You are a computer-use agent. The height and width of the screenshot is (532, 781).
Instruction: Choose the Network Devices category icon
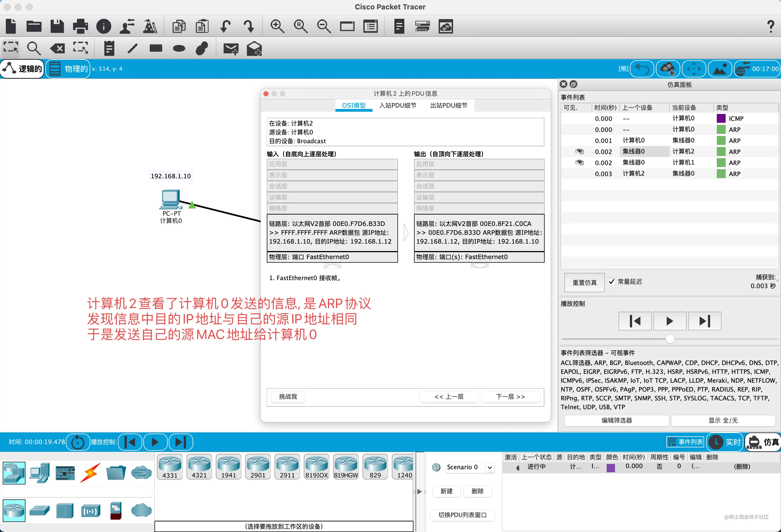click(14, 473)
